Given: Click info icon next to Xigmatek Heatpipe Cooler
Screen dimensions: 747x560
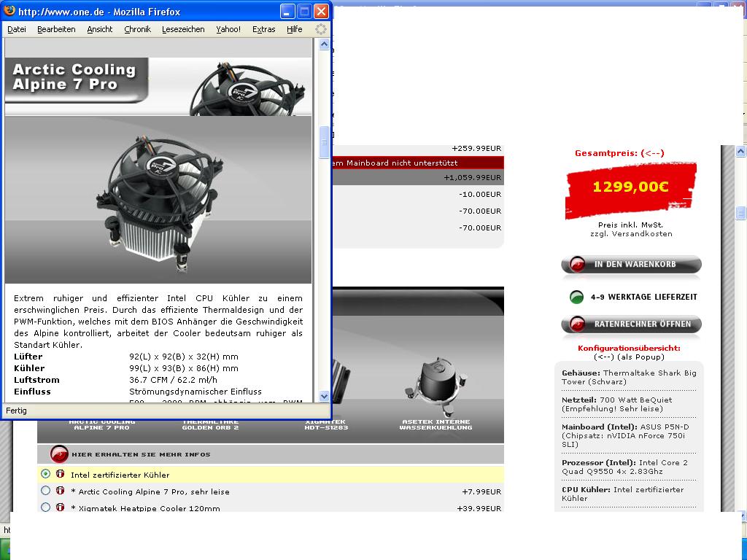Looking at the screenshot, I should coord(60,507).
